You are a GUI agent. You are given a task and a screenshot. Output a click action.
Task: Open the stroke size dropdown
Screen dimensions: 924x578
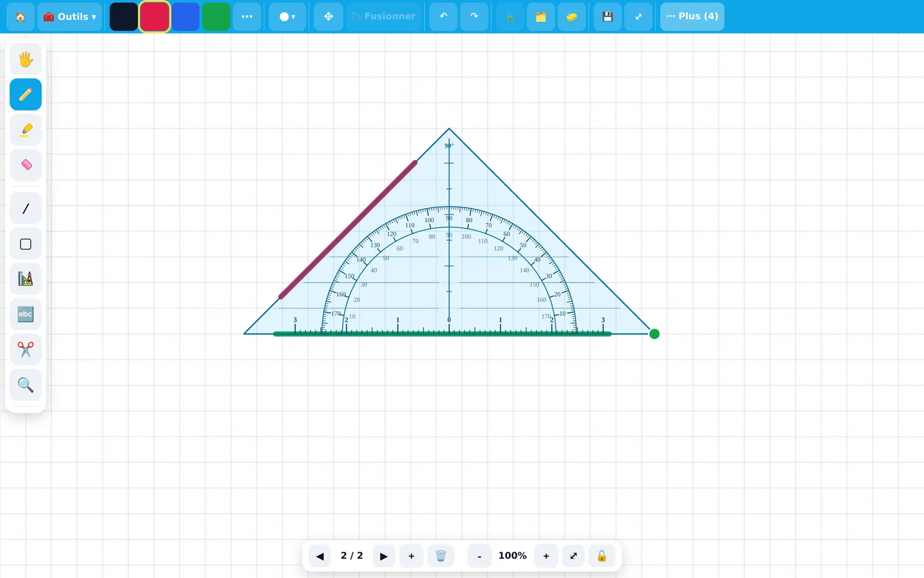287,17
